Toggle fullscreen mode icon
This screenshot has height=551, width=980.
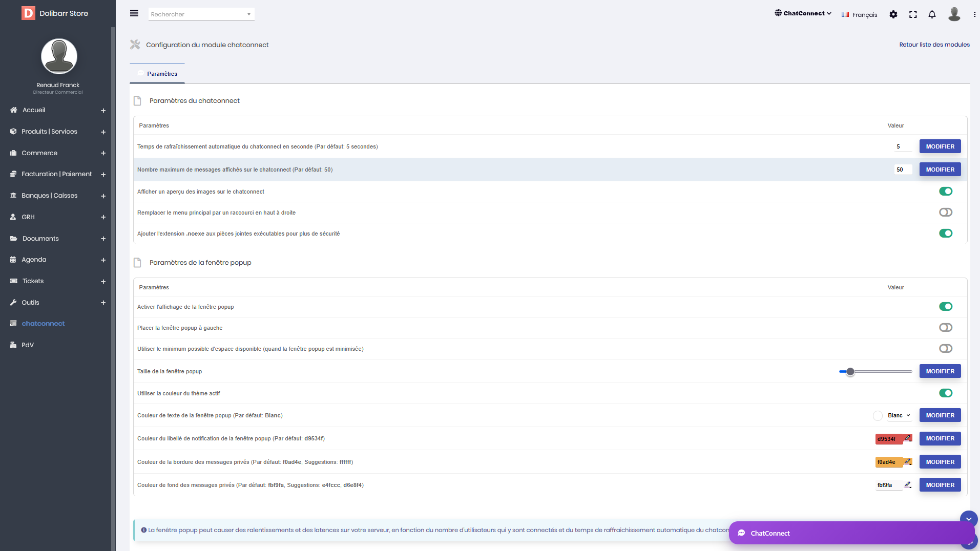pyautogui.click(x=913, y=14)
